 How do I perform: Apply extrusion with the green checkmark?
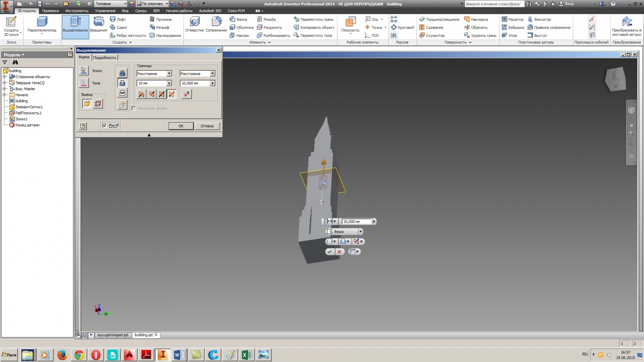click(330, 252)
